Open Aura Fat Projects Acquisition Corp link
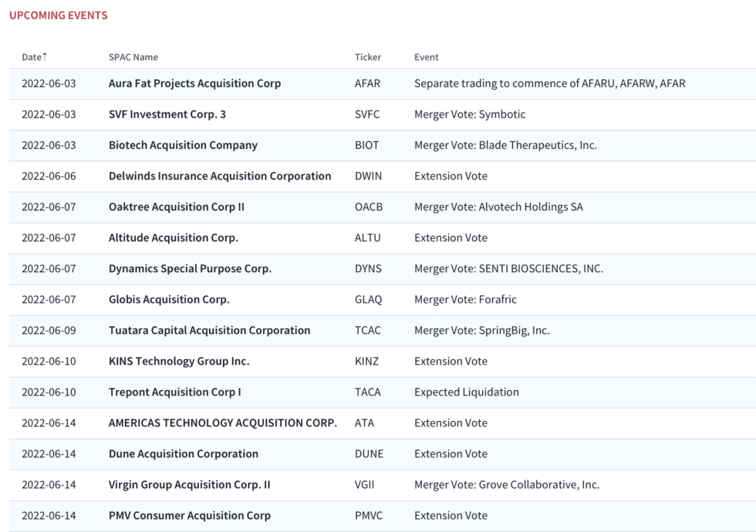This screenshot has height=532, width=756. [x=194, y=83]
